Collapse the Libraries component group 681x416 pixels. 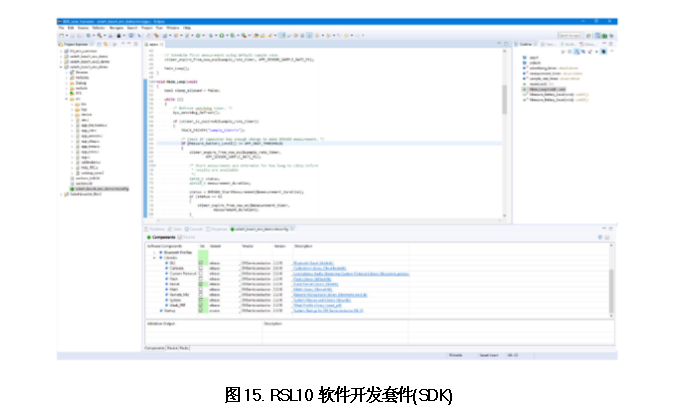155,258
